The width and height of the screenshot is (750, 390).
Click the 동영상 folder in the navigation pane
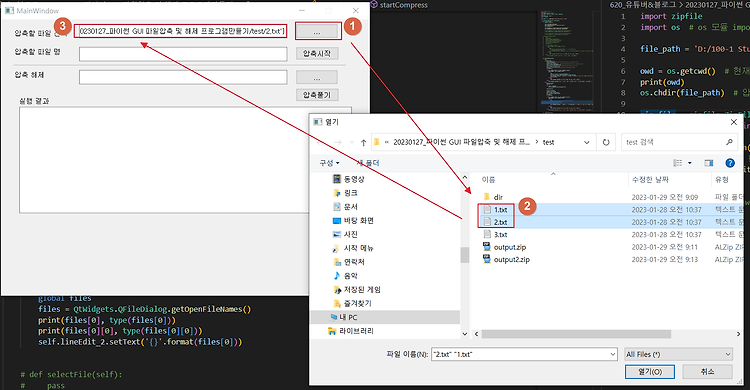click(349, 179)
